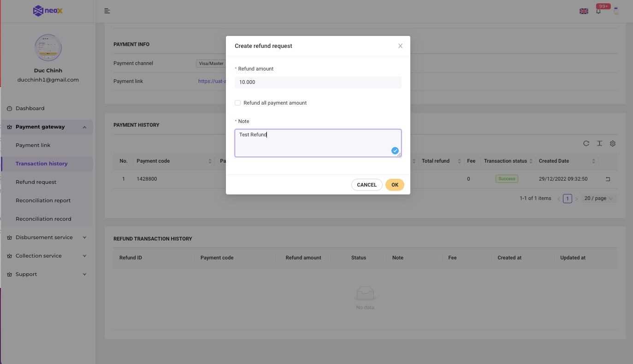The image size is (633, 364).
Task: Click the CANCEL button
Action: [x=367, y=185]
